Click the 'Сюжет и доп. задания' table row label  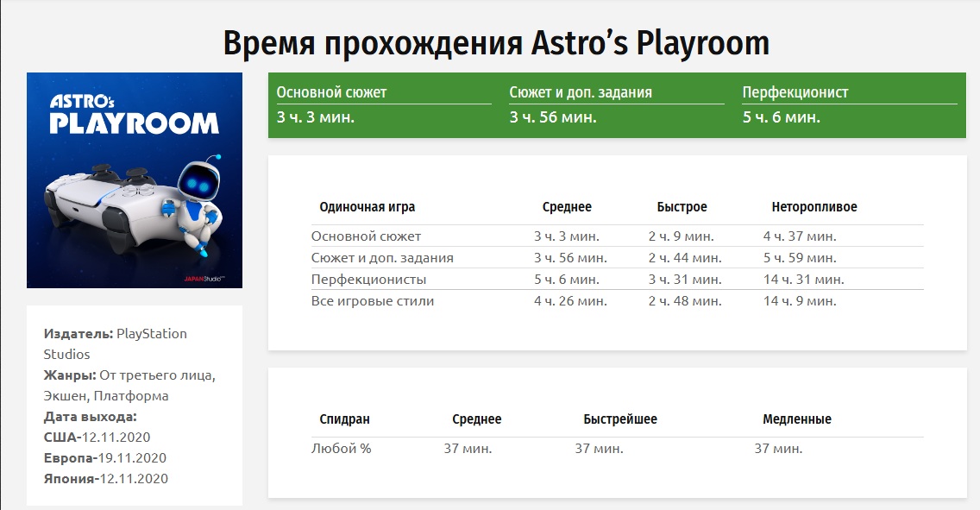(x=382, y=257)
